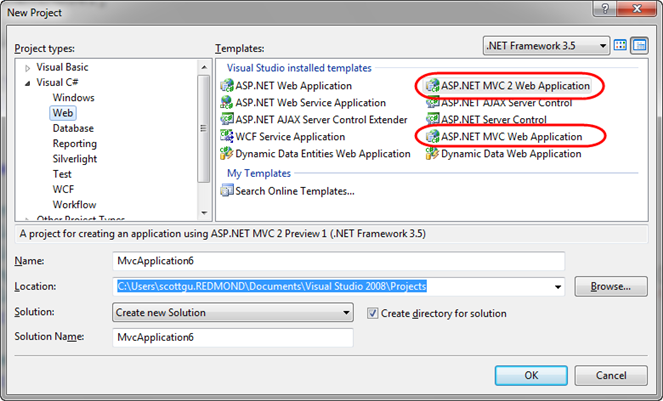Screen dimensions: 663x401
Task: Select Windows project type
Action: [x=73, y=98]
